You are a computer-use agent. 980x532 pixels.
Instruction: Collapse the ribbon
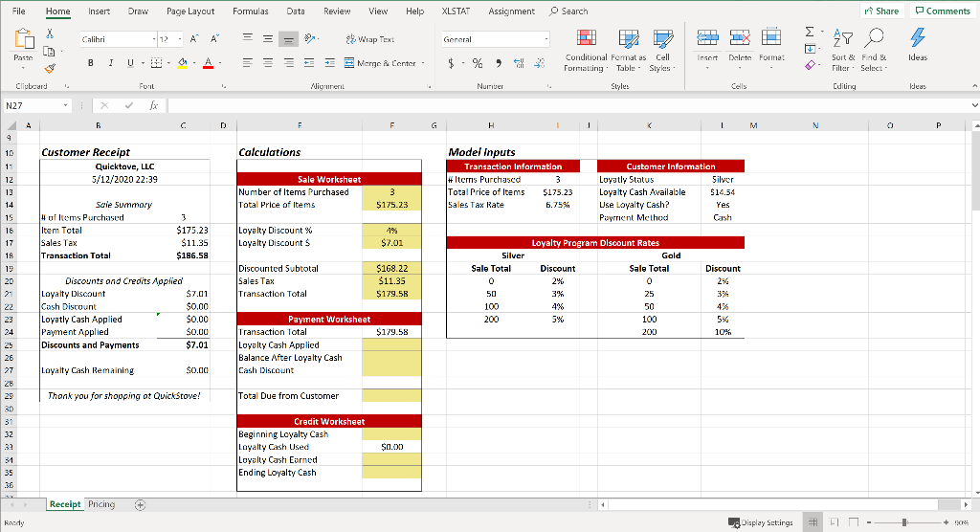point(974,86)
